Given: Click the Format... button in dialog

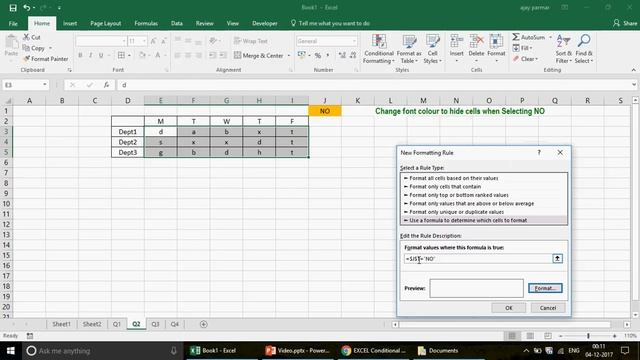Looking at the screenshot, I should (x=545, y=288).
